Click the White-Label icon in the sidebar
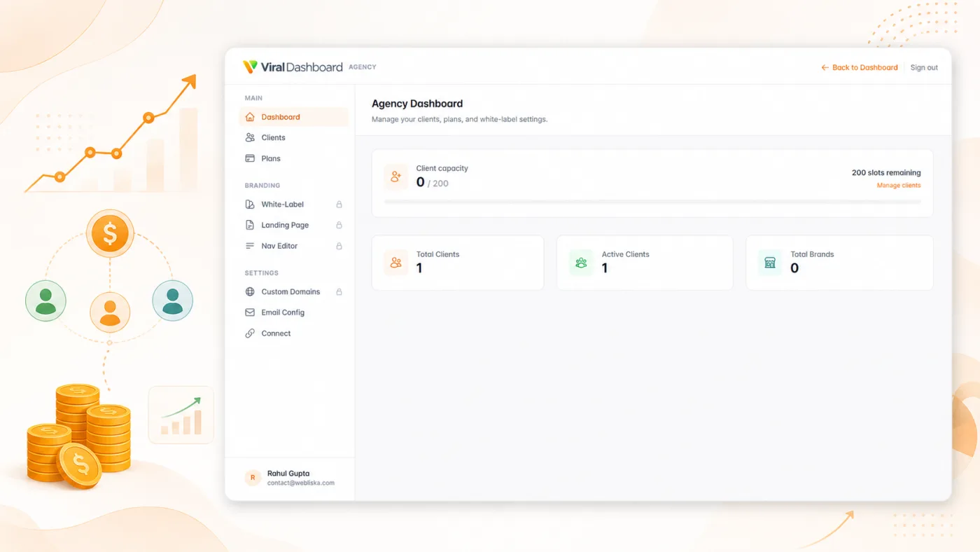The width and height of the screenshot is (980, 552). click(250, 205)
